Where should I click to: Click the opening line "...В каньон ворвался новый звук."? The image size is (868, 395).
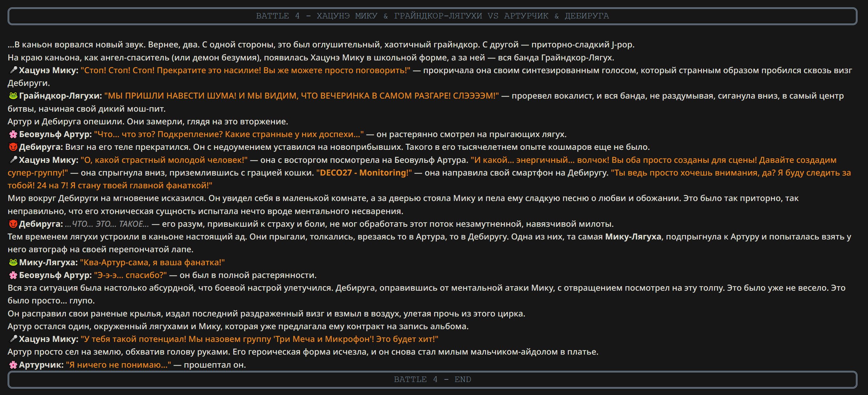tap(77, 45)
